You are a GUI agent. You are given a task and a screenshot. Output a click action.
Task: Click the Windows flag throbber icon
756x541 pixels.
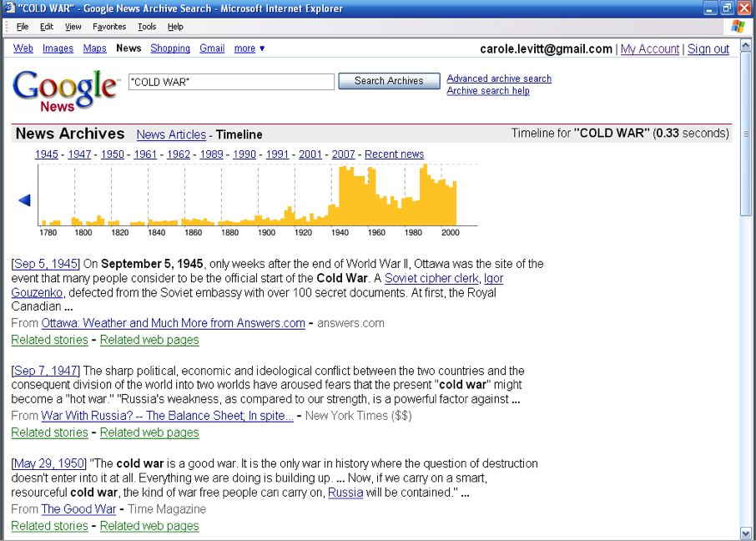(737, 27)
